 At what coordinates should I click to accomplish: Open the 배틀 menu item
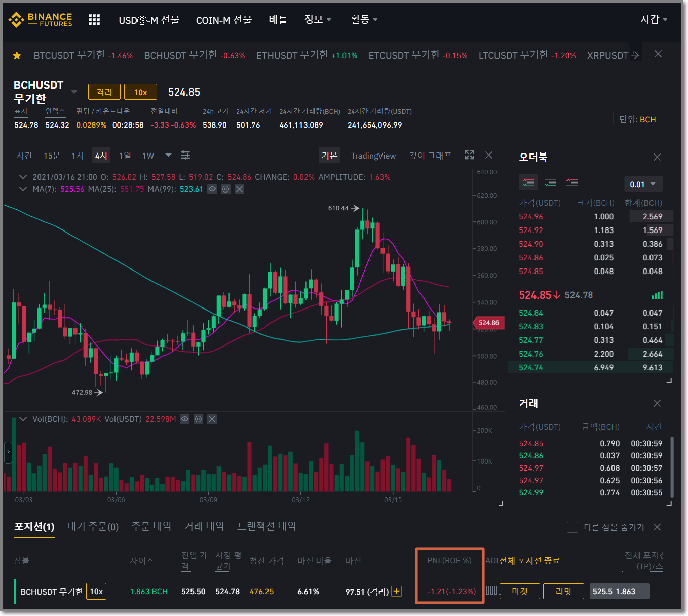pyautogui.click(x=278, y=20)
